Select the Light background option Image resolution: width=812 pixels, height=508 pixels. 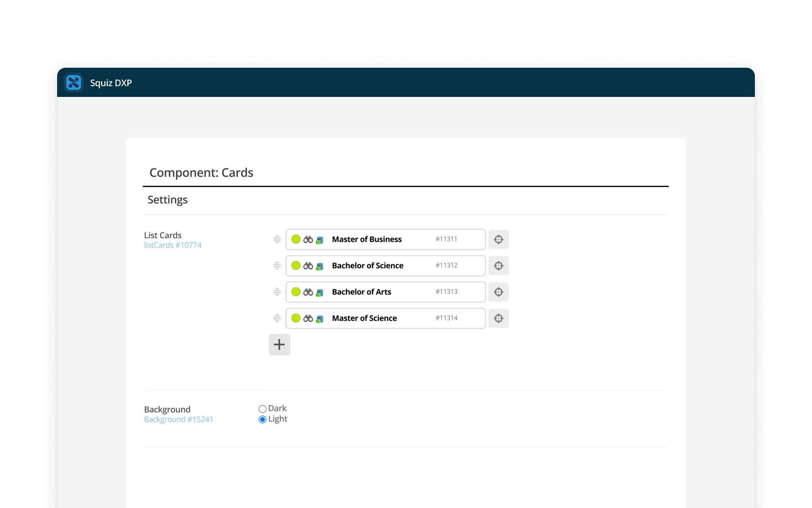(262, 420)
